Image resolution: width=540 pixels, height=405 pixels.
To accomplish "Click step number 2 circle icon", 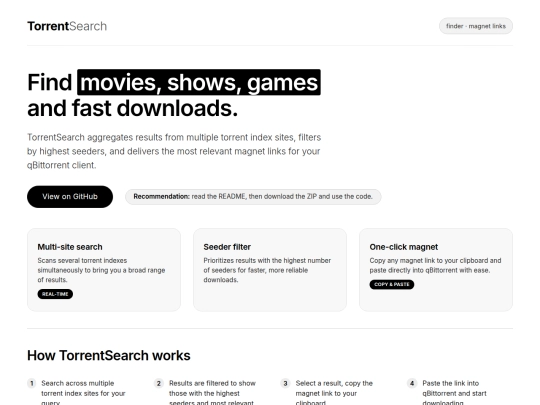I will click(158, 383).
